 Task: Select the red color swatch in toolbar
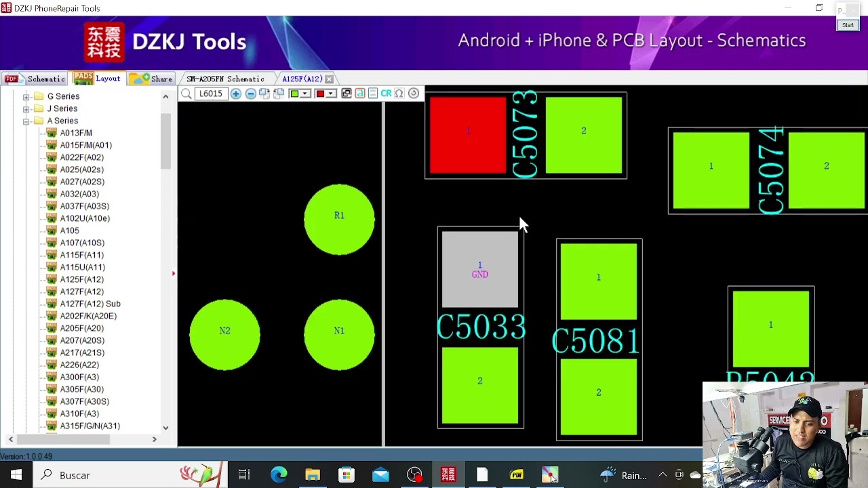320,94
